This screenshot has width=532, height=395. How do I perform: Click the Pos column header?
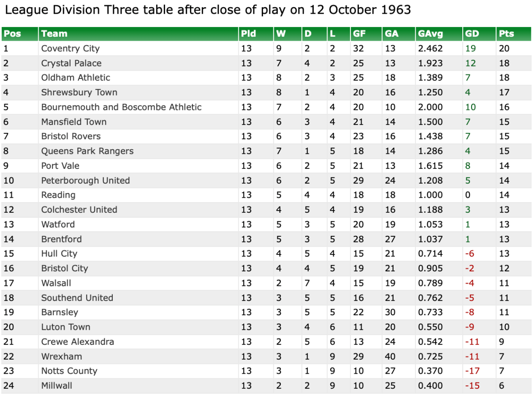12,34
